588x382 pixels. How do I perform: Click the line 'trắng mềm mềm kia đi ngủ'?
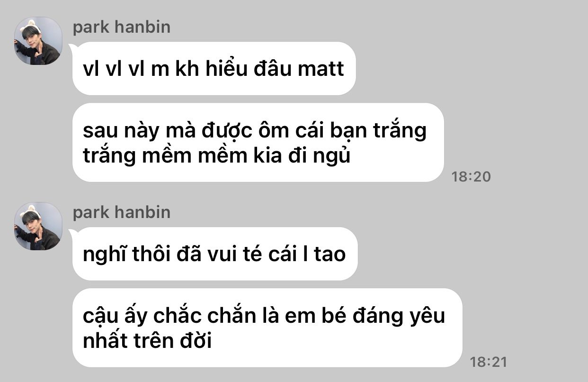217,155
